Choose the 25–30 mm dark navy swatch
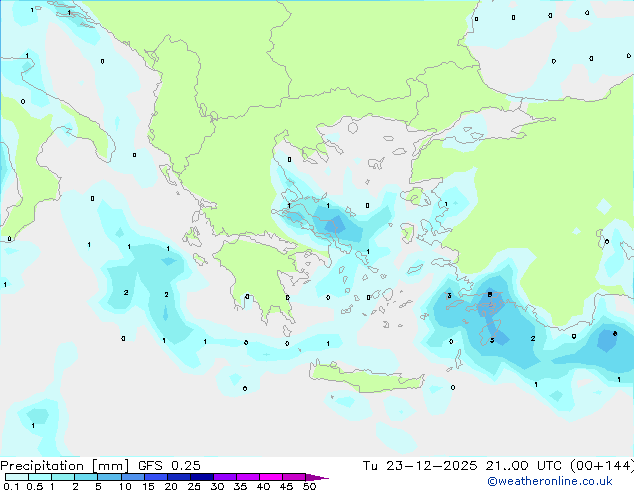Image resolution: width=634 pixels, height=490 pixels. coord(202,477)
